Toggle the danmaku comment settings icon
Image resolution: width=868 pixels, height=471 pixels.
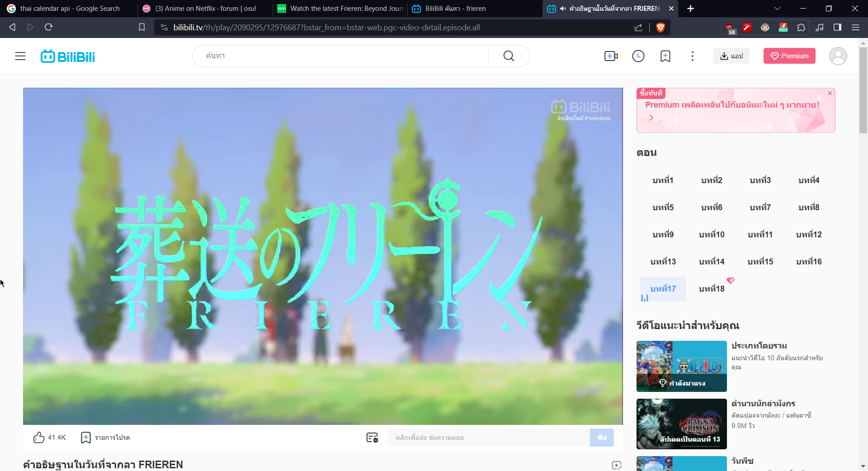click(x=372, y=438)
